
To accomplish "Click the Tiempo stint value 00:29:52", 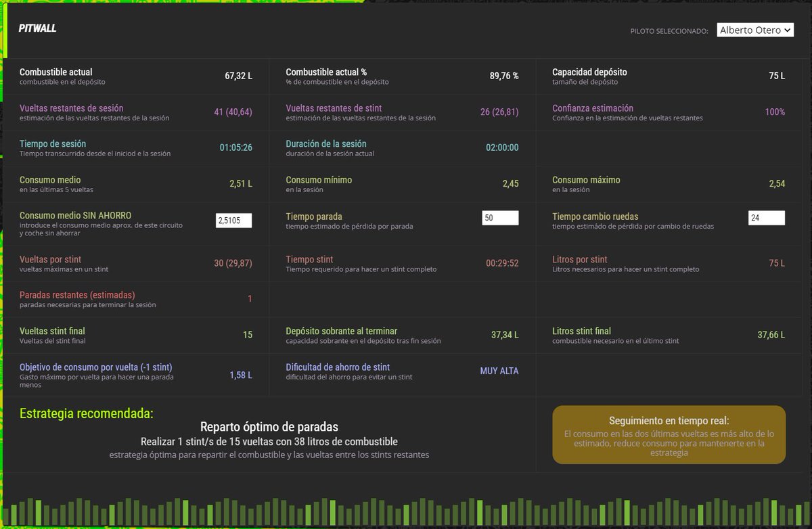I will [502, 263].
